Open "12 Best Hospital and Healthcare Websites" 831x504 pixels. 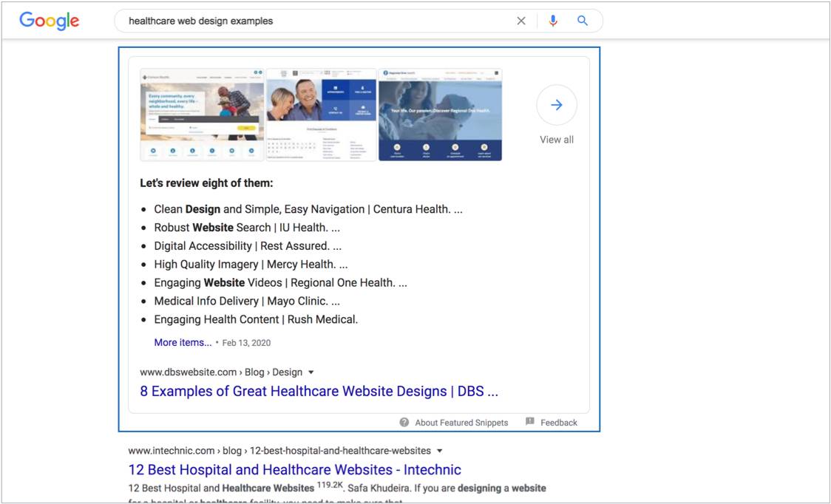pyautogui.click(x=295, y=469)
